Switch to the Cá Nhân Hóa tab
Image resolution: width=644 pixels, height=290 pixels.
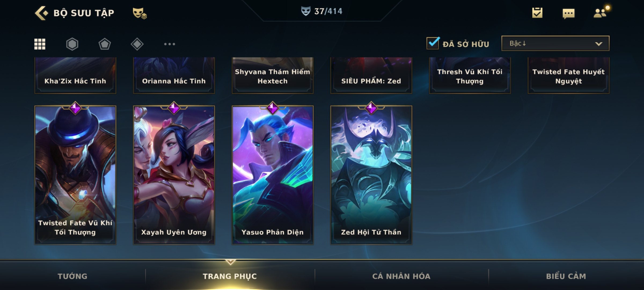[401, 276]
